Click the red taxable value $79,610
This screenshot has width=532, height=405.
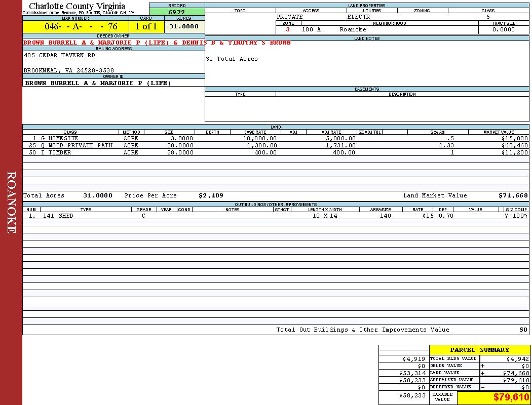coord(511,397)
